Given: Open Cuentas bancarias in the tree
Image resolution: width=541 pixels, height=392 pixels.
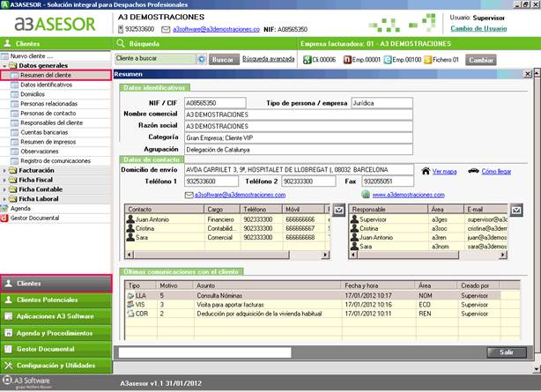Looking at the screenshot, I should click(x=44, y=132).
